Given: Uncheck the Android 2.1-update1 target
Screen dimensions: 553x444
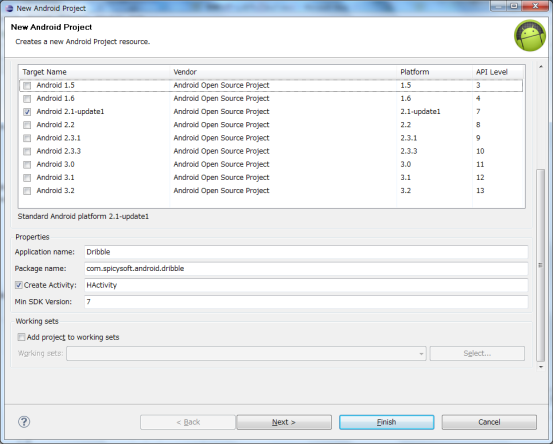Looking at the screenshot, I should pyautogui.click(x=27, y=112).
